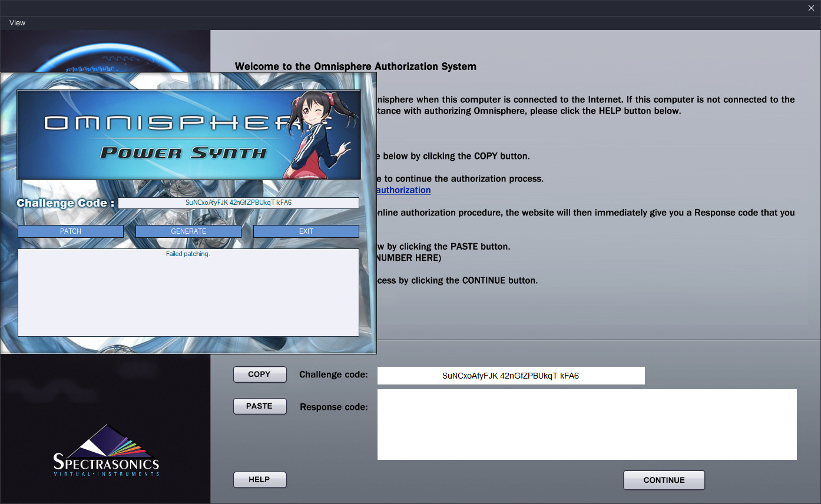821x504 pixels.
Task: Click the 'Challenge code:' label
Action: 333,374
